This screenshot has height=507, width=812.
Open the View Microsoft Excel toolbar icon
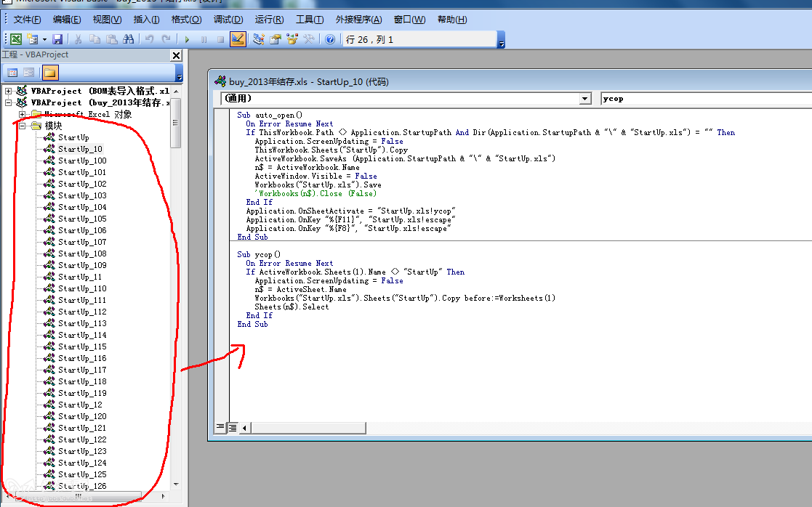point(16,39)
